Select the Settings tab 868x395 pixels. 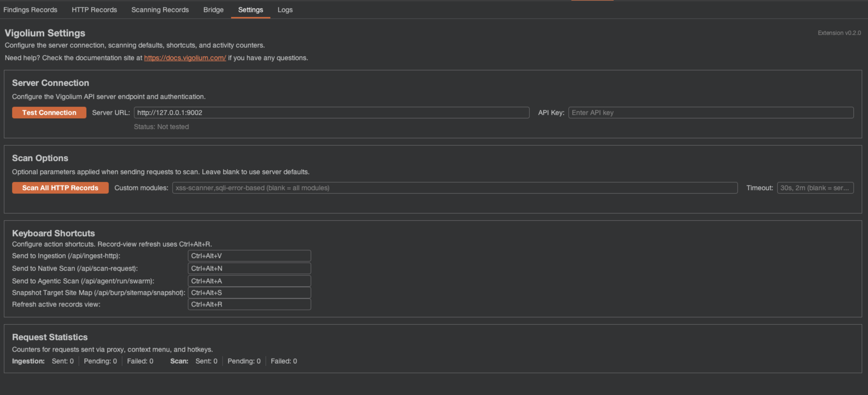[x=250, y=10]
